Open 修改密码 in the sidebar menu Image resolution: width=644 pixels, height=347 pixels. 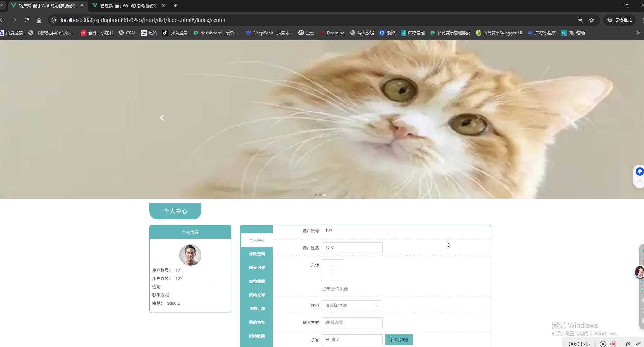pyautogui.click(x=257, y=254)
